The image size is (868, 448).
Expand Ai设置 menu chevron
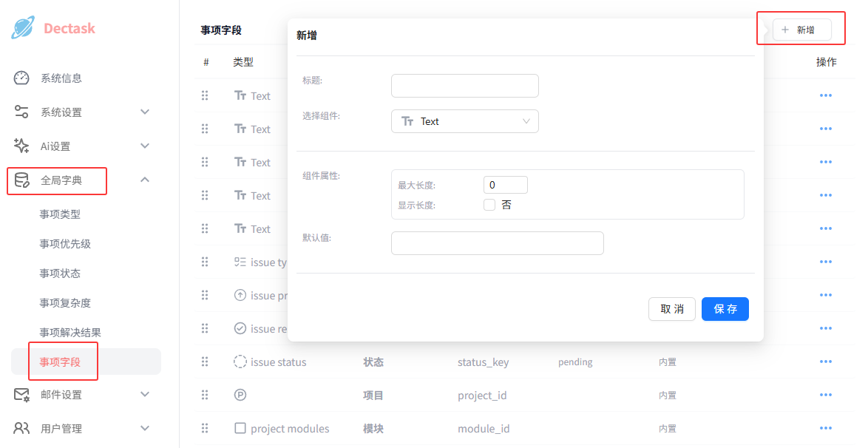tap(144, 146)
